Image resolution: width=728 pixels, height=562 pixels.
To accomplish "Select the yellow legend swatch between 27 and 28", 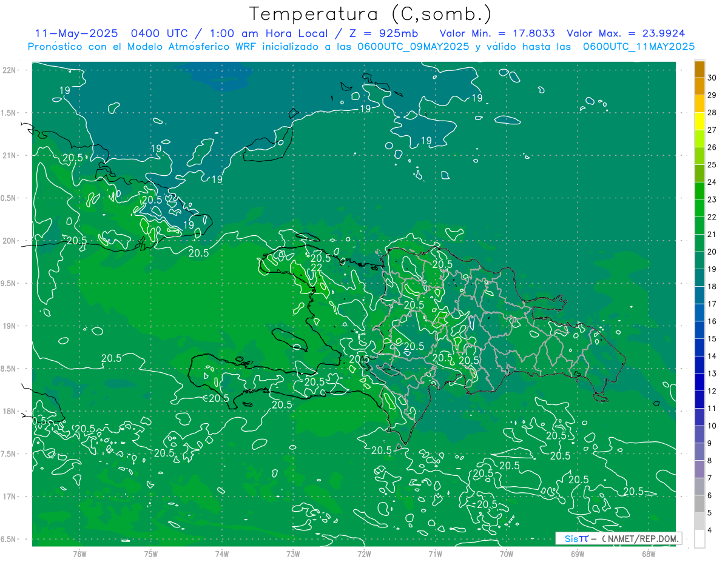I will tap(699, 121).
